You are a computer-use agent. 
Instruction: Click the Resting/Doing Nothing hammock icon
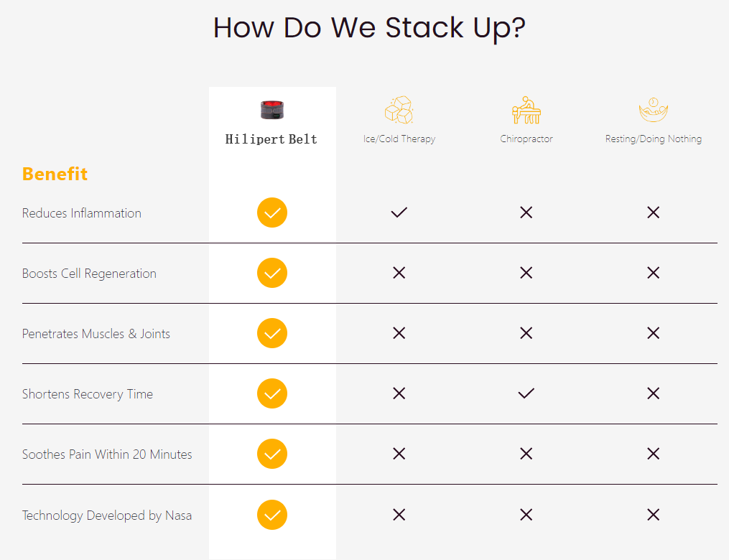653,110
